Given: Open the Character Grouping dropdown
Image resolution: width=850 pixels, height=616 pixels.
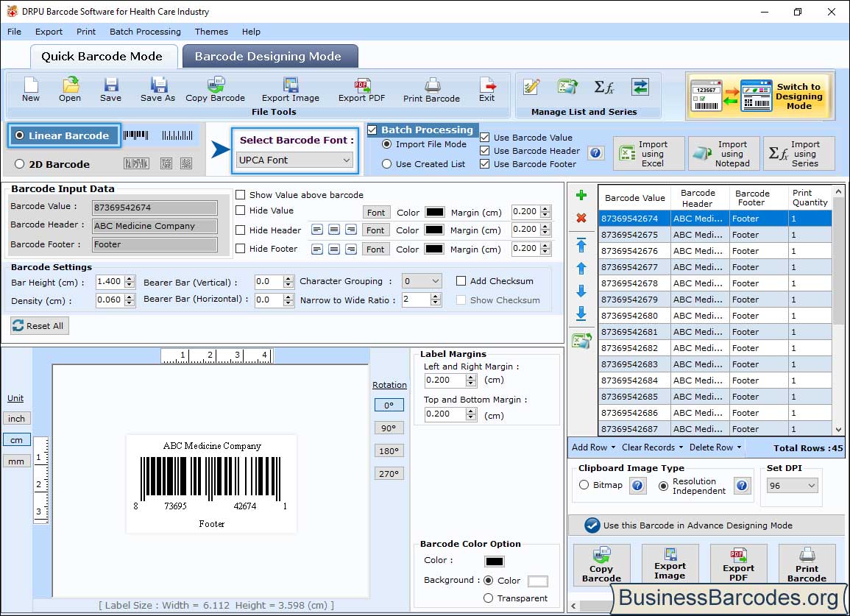Looking at the screenshot, I should (x=422, y=281).
